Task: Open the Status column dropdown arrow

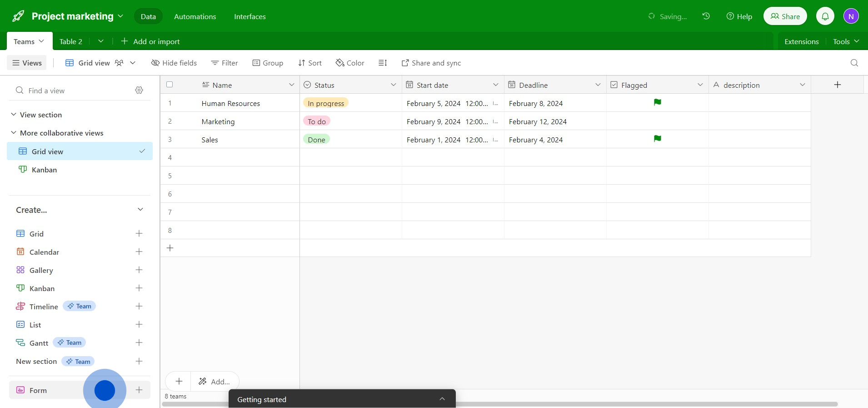Action: tap(393, 85)
